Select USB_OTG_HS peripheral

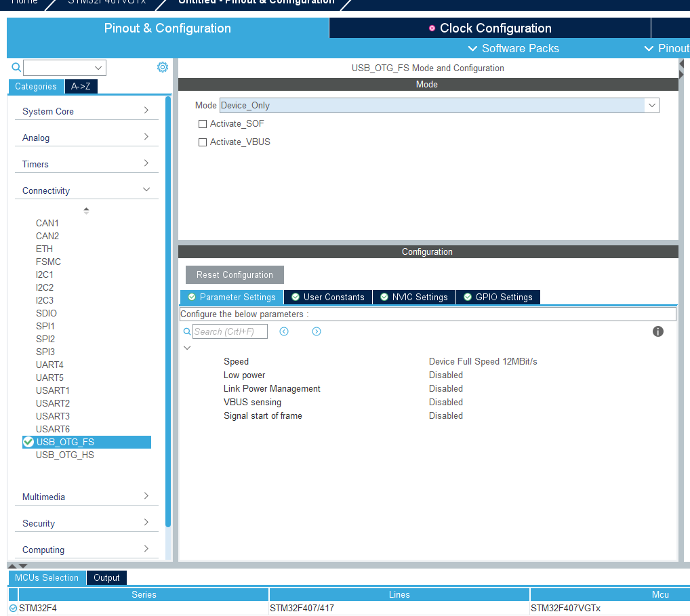64,455
